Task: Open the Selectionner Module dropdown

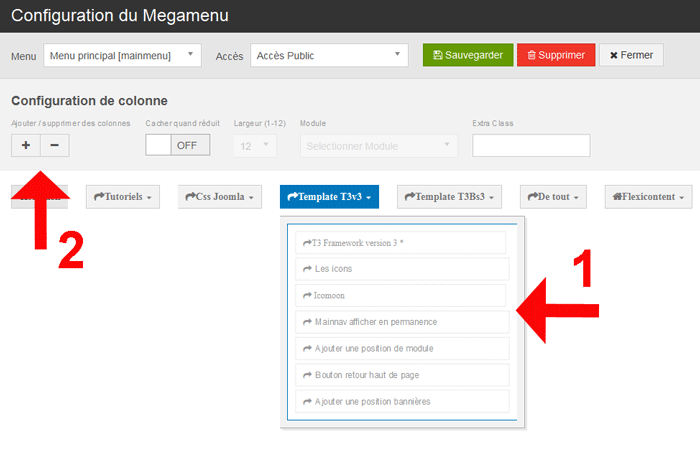Action: (378, 146)
